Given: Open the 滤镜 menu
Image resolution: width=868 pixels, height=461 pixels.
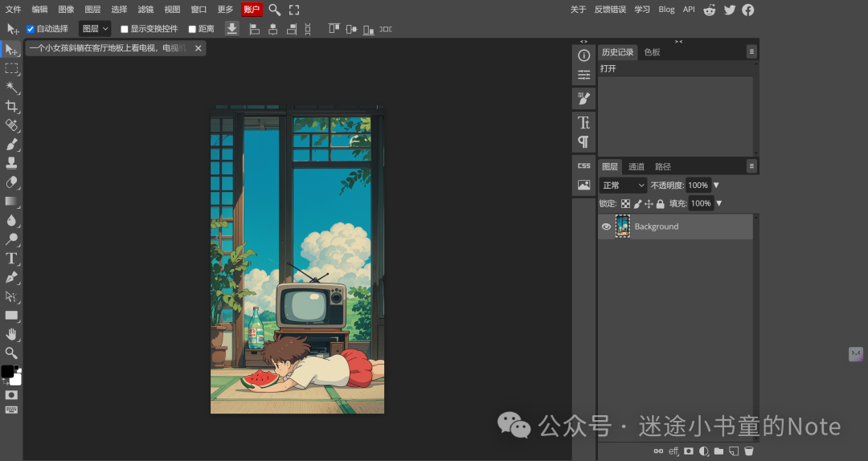Looking at the screenshot, I should 145,10.
